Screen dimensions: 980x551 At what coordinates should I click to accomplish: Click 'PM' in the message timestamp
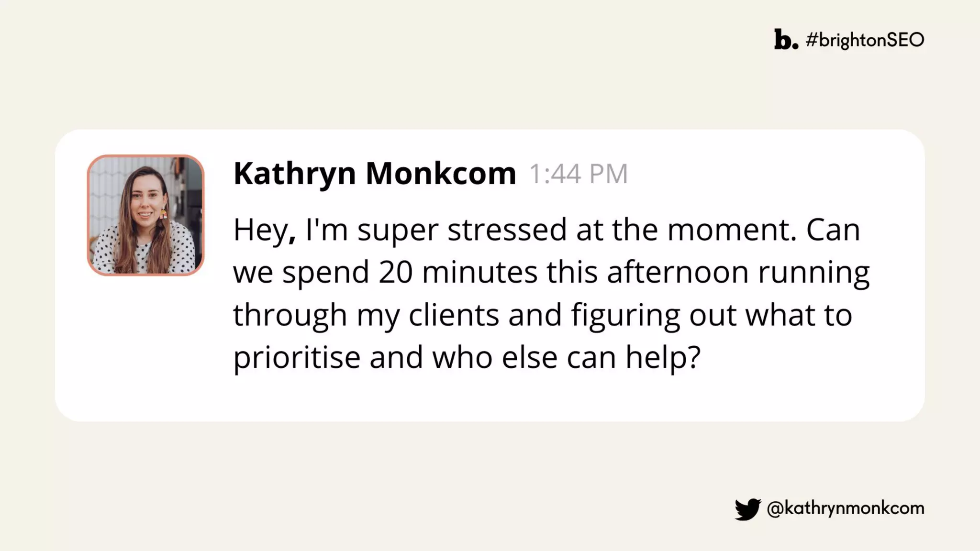(608, 174)
